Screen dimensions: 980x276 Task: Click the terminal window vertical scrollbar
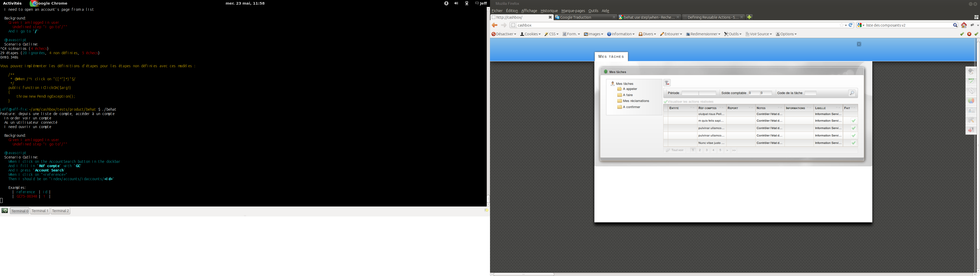(x=488, y=107)
